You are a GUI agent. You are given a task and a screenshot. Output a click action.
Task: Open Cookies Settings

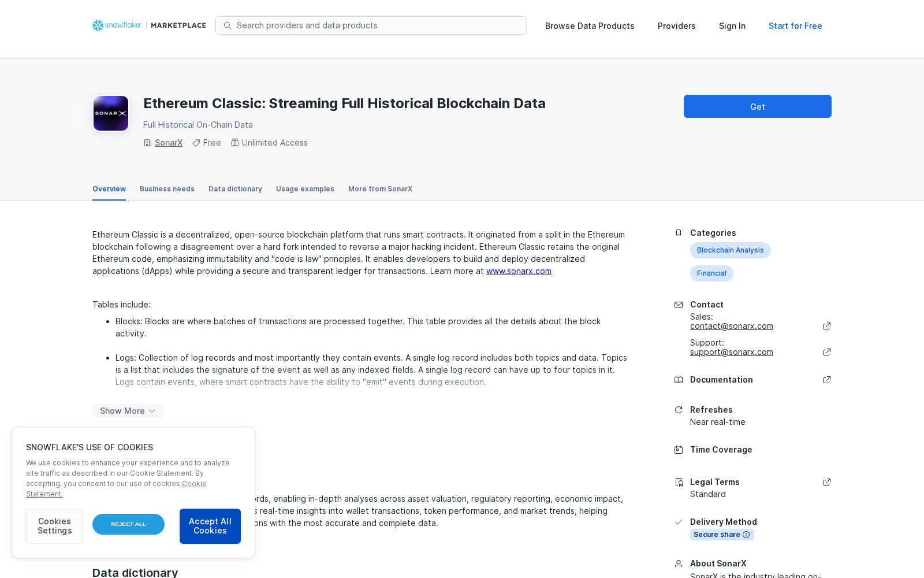[x=54, y=526]
